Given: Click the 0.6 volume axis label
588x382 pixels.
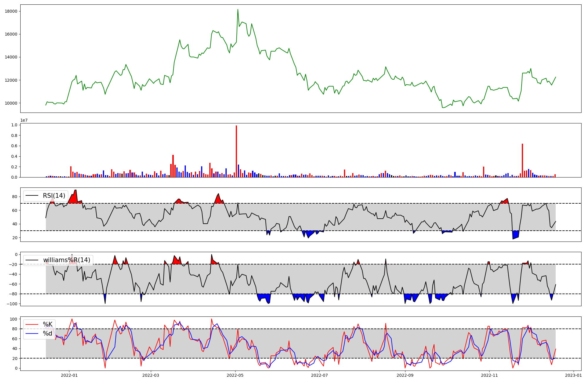Looking at the screenshot, I should pos(14,146).
